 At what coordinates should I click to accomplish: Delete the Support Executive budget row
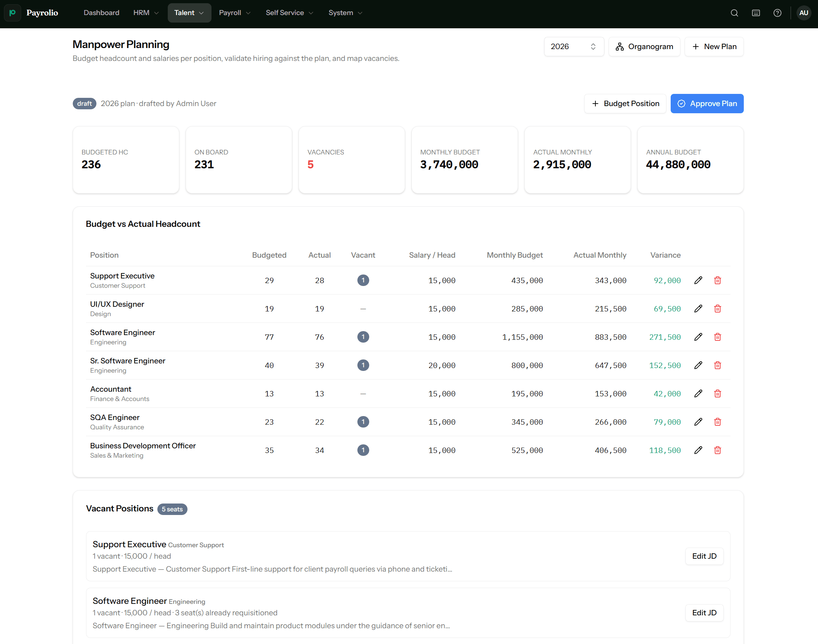(717, 280)
